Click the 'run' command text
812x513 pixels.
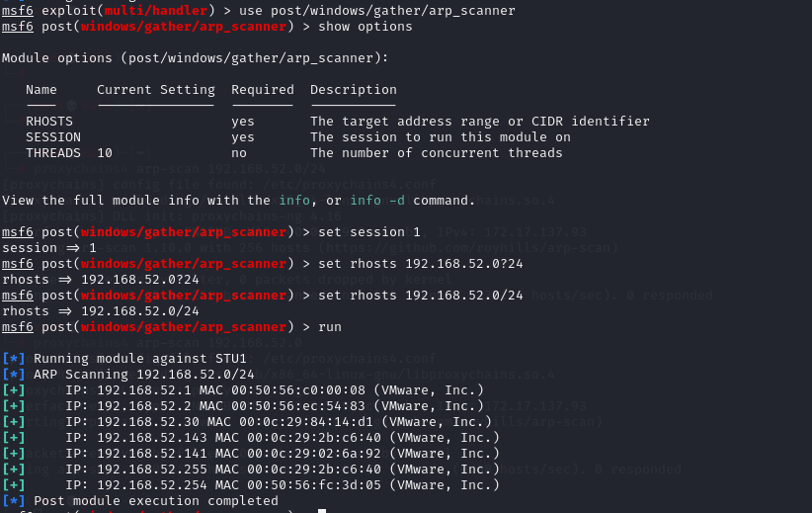click(330, 327)
